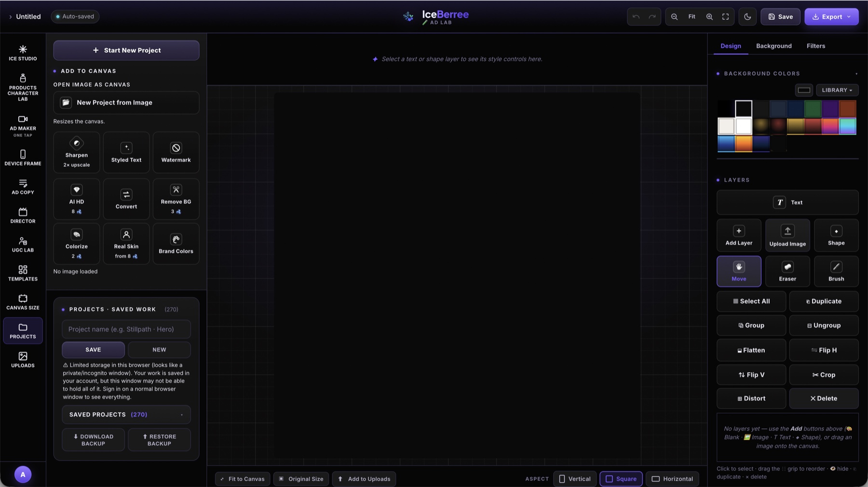The width and height of the screenshot is (868, 487).
Task: Open the Library dropdown
Action: (x=837, y=90)
